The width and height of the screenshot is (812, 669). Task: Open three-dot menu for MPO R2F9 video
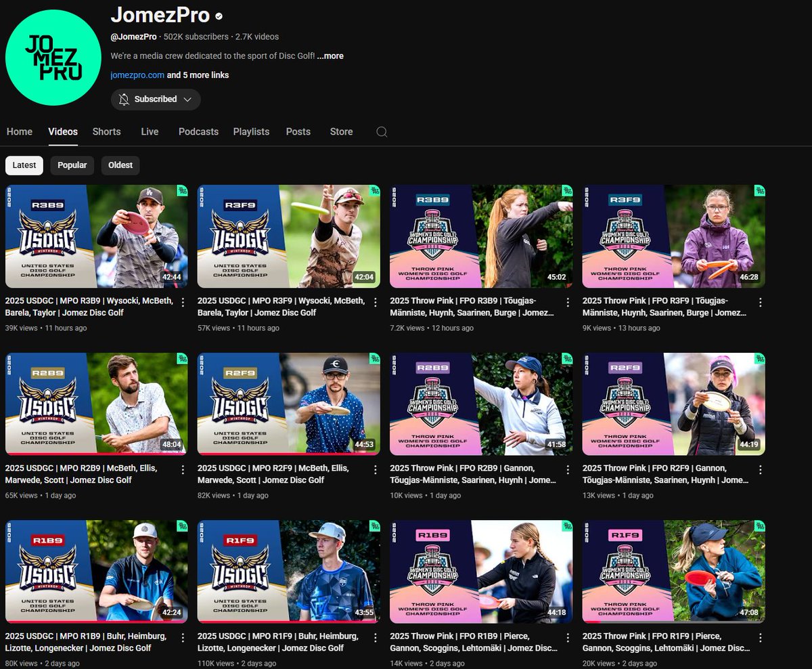[x=375, y=470]
